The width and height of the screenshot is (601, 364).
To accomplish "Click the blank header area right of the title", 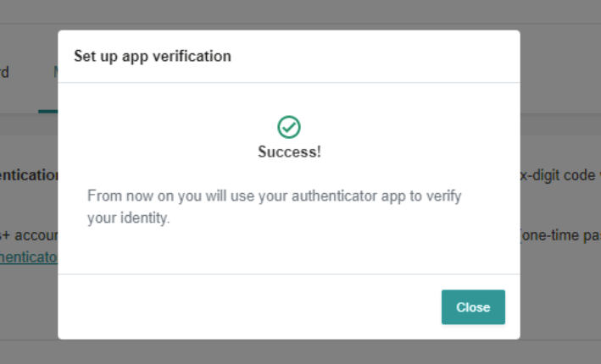I will click(381, 57).
